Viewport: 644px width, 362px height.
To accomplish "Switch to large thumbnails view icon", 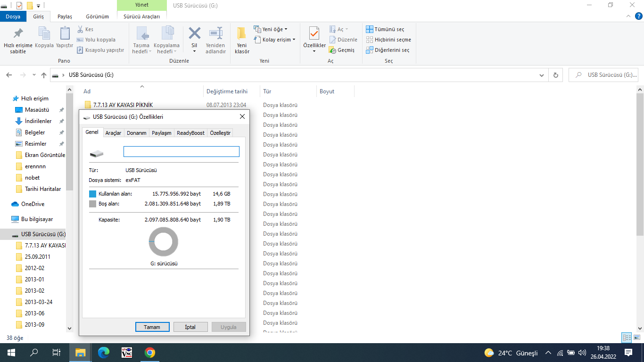I will pyautogui.click(x=637, y=337).
